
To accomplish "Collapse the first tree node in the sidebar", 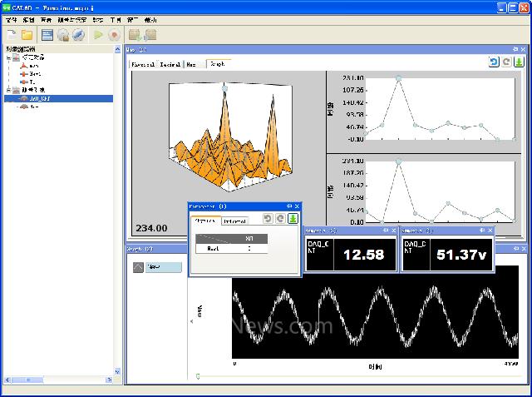I will (8, 58).
